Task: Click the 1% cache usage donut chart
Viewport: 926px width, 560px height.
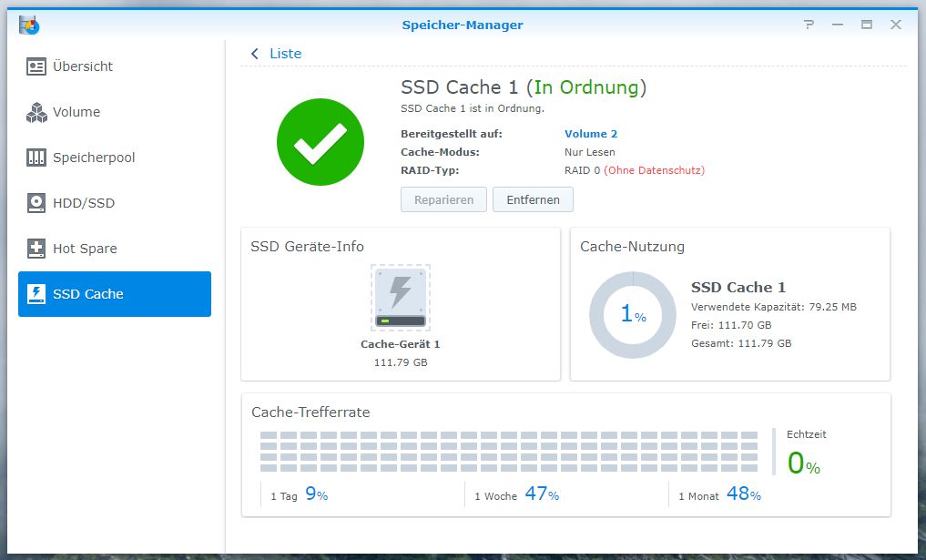Action: [x=633, y=315]
